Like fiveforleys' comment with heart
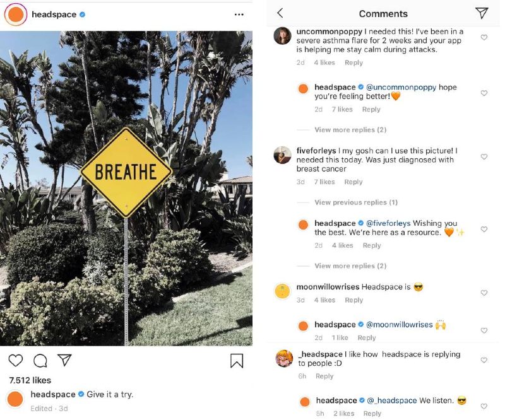 [x=484, y=157]
